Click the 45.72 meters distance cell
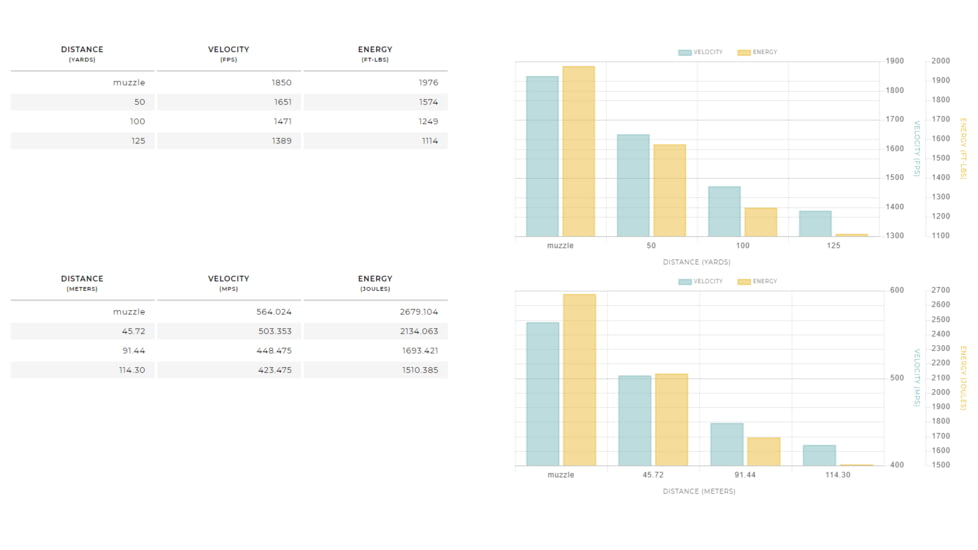Viewport: 978px width, 550px height. pos(82,331)
